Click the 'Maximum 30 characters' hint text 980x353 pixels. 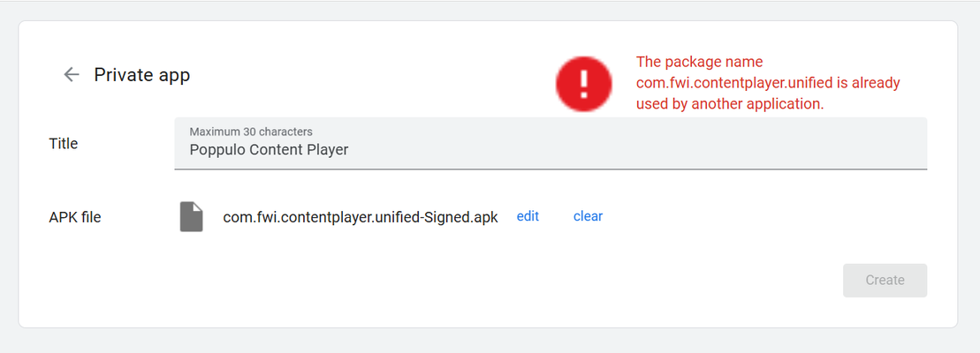251,131
